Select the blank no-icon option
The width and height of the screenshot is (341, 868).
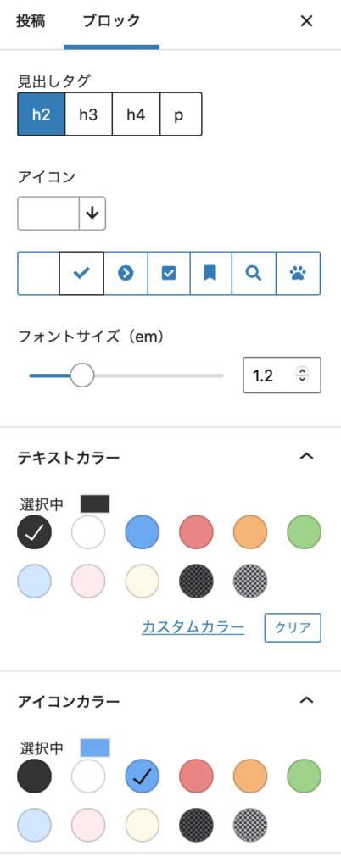[x=39, y=274]
